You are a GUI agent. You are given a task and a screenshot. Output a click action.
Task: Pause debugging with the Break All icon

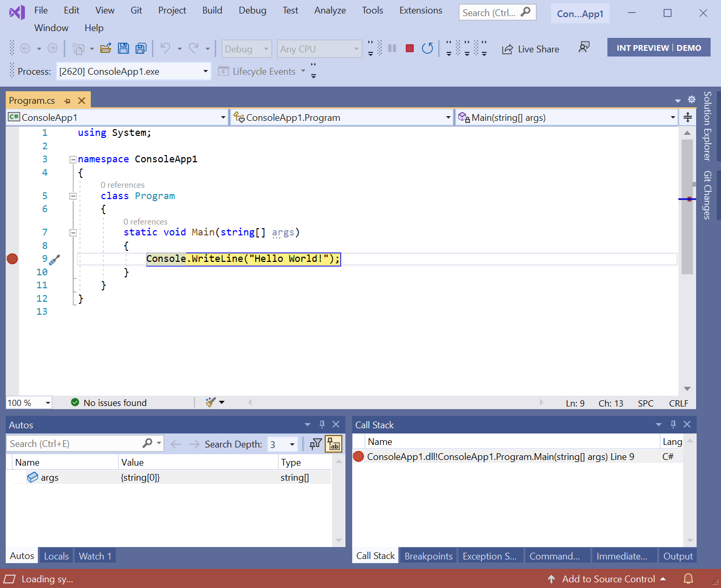click(x=392, y=48)
